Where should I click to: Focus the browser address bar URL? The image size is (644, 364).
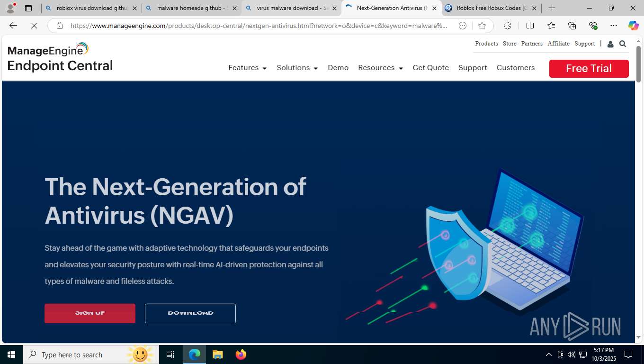[259, 26]
